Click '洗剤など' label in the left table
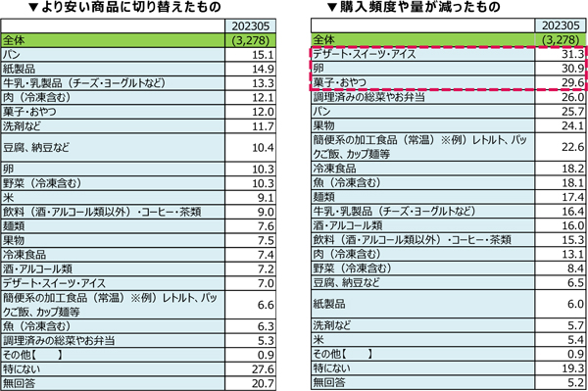588x391 pixels. coord(22,126)
